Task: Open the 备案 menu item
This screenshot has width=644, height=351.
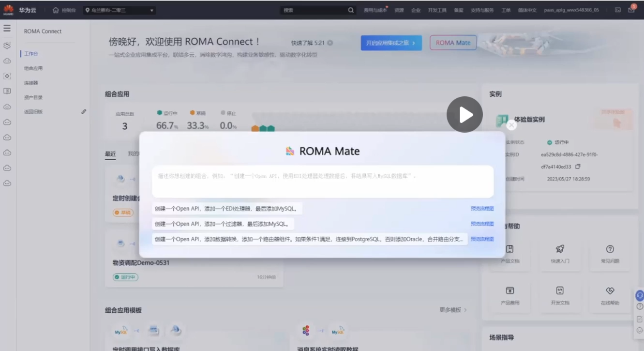Action: pyautogui.click(x=458, y=10)
